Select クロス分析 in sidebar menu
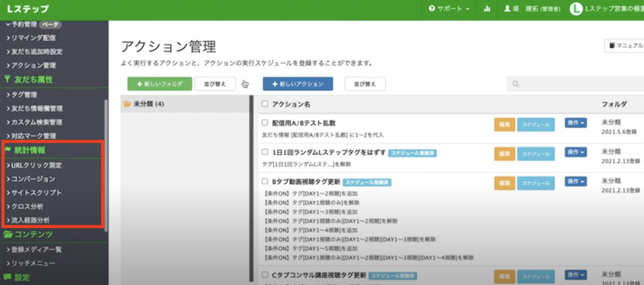The height and width of the screenshot is (285, 644). pyautogui.click(x=25, y=206)
